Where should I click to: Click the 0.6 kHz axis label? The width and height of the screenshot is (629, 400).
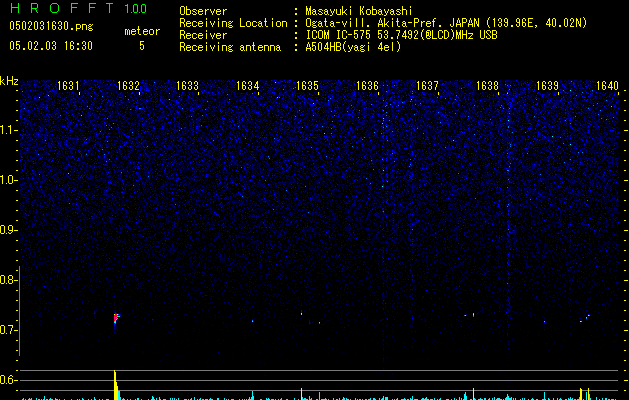tap(7, 380)
